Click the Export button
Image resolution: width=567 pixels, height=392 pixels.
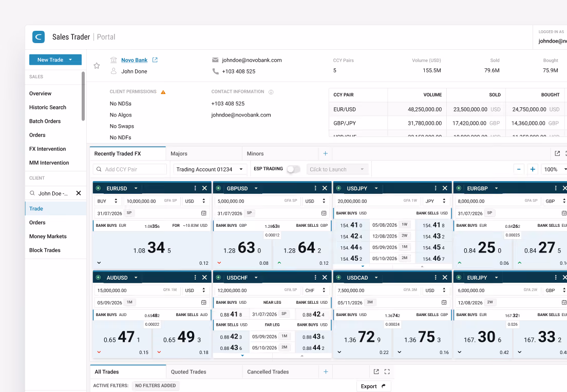point(373,386)
